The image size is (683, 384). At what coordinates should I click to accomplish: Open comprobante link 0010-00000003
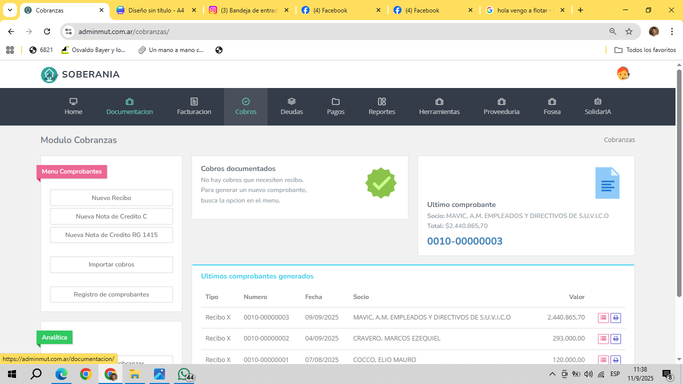pos(464,241)
